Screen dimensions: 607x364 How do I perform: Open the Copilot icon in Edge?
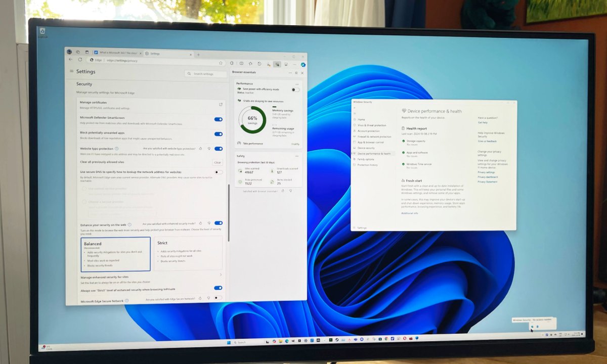(303, 65)
